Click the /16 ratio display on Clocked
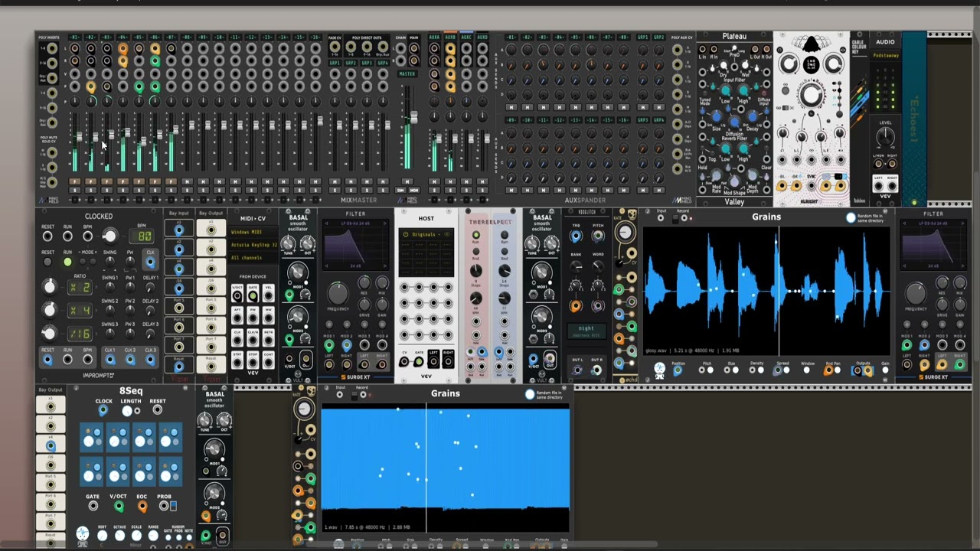Viewport: 980px width, 551px height. 80,334
